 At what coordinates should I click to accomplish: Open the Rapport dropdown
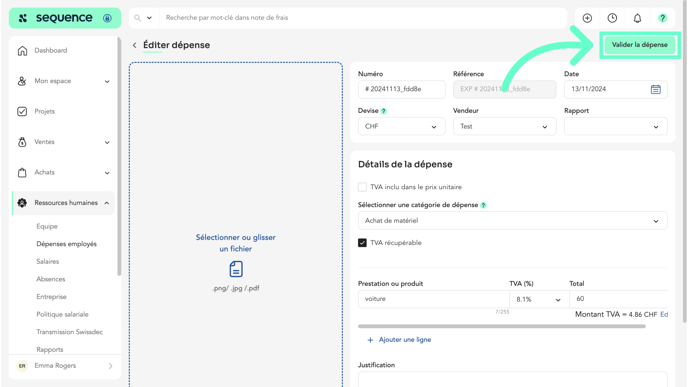point(616,126)
